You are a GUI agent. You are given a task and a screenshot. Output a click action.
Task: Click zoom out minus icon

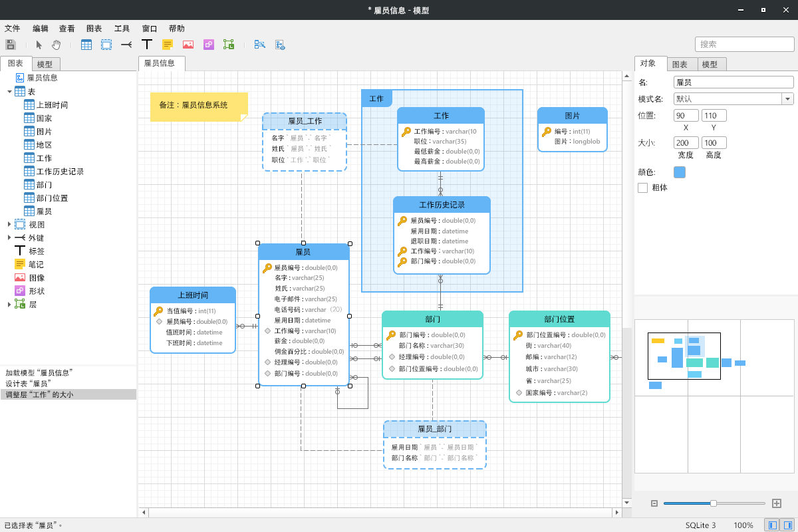pos(654,503)
